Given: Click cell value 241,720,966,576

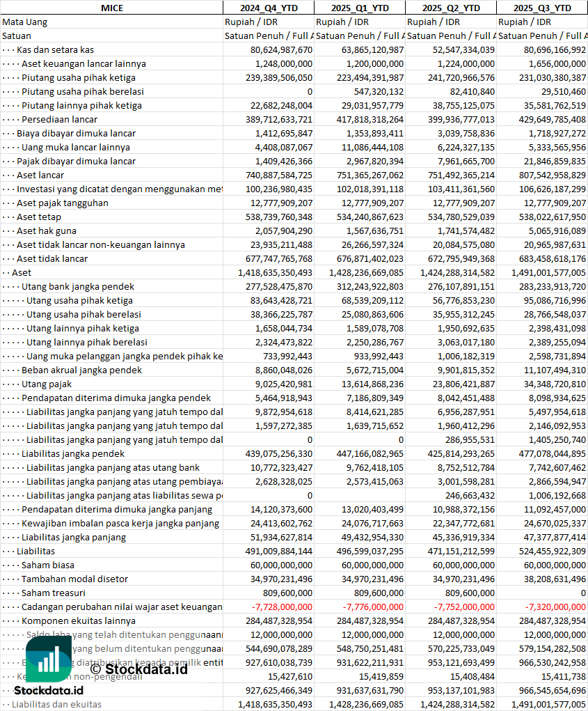Looking at the screenshot, I should pyautogui.click(x=461, y=77).
